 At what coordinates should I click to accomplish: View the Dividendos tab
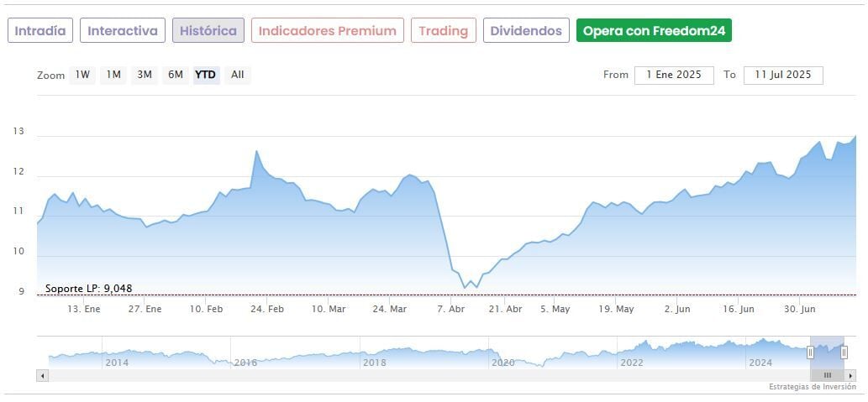pyautogui.click(x=526, y=31)
